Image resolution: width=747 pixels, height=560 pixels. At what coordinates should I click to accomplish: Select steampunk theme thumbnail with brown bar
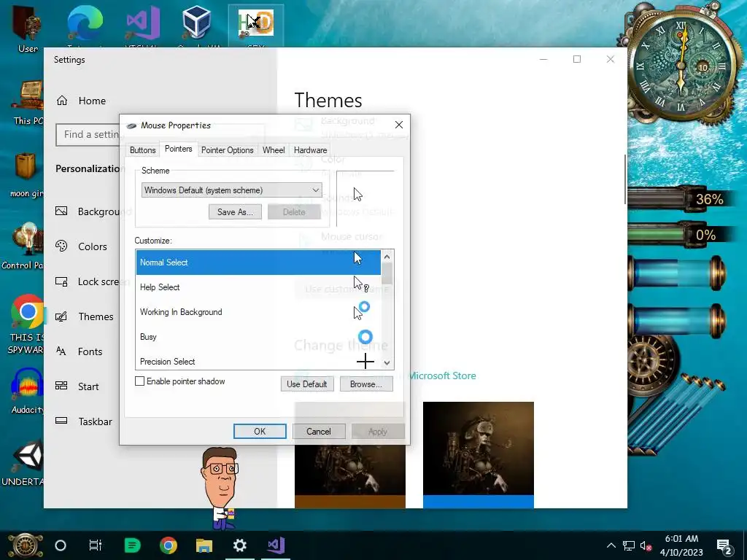point(350,478)
